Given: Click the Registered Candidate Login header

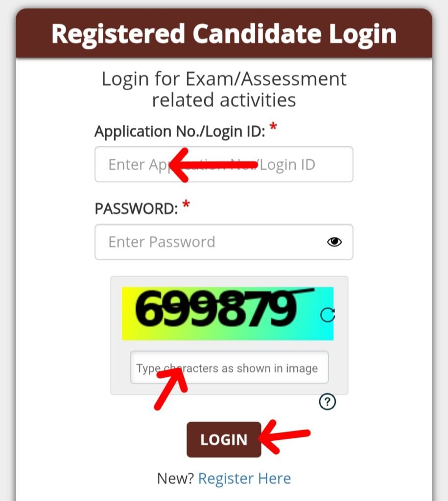Looking at the screenshot, I should click(224, 34).
